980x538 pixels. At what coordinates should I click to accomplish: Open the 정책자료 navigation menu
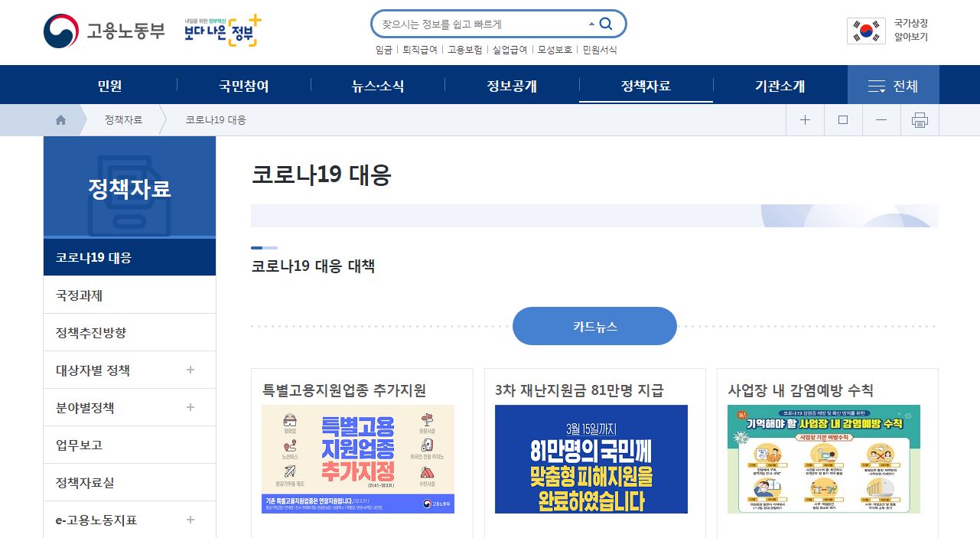646,86
